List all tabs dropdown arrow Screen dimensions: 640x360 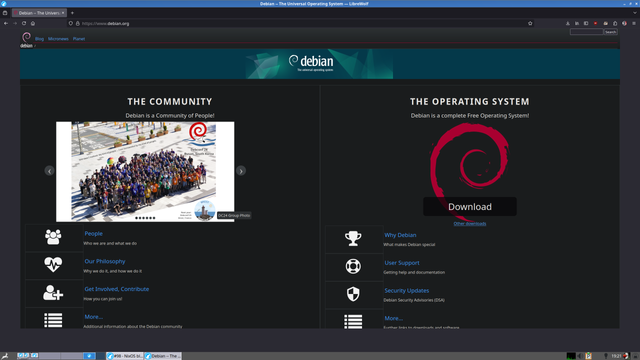635,13
